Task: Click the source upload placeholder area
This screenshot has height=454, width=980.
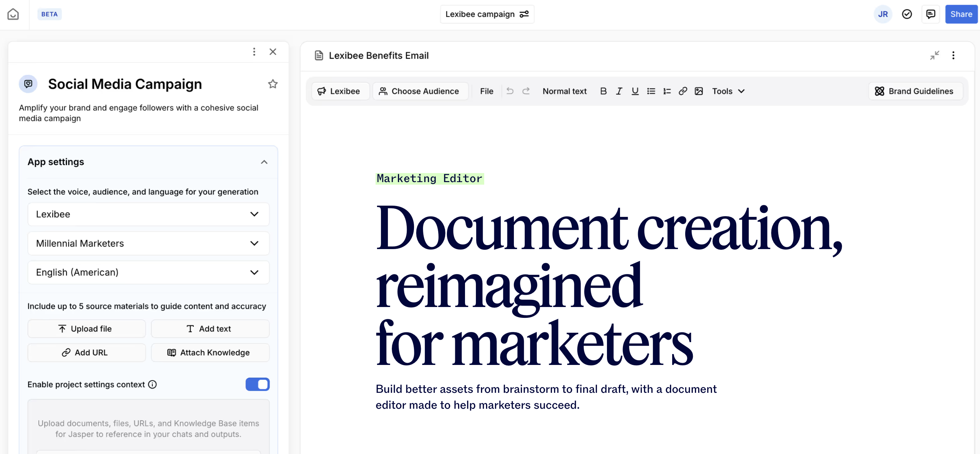Action: coord(148,429)
